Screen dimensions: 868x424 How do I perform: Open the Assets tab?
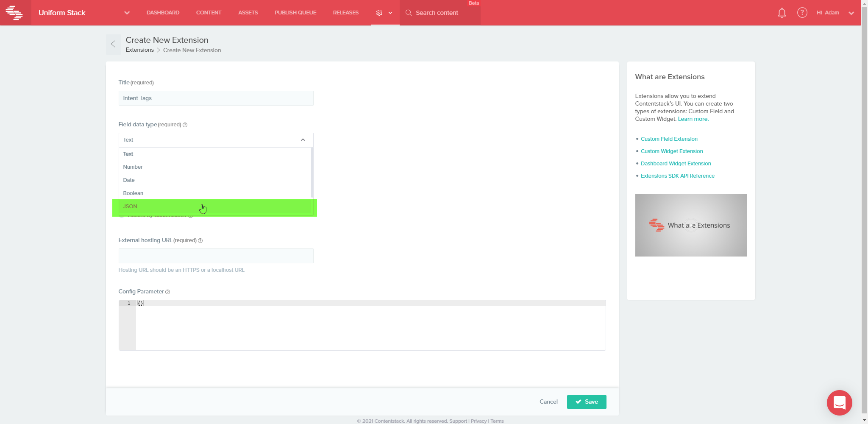tap(248, 13)
